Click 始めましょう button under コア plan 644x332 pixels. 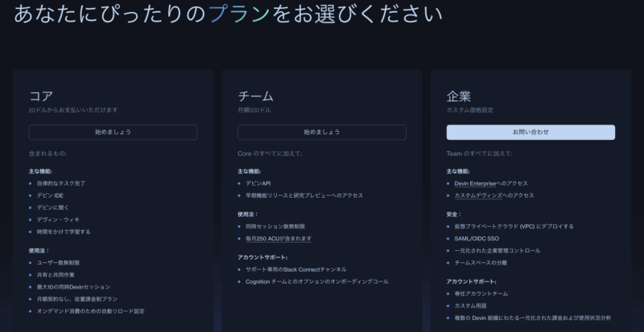[113, 132]
